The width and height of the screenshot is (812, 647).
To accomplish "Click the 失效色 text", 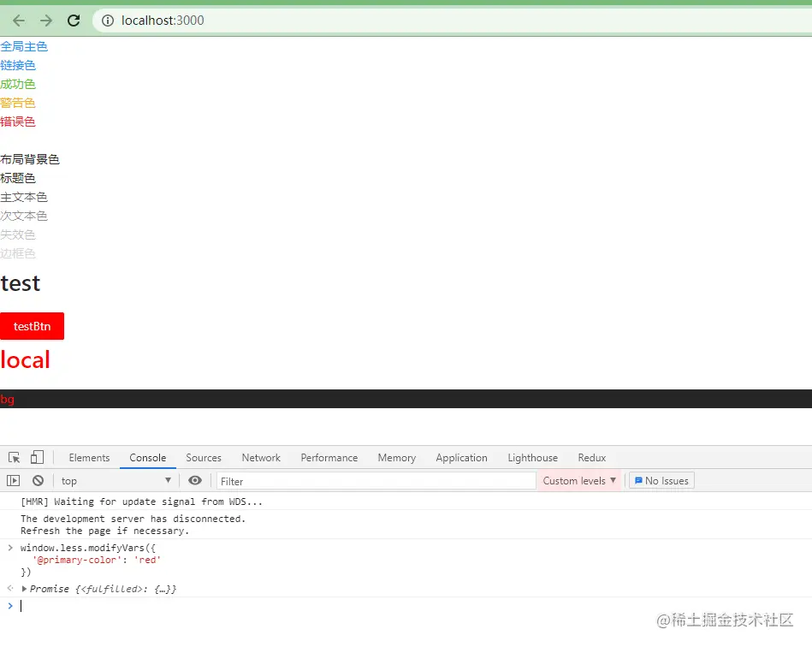I will (x=18, y=234).
